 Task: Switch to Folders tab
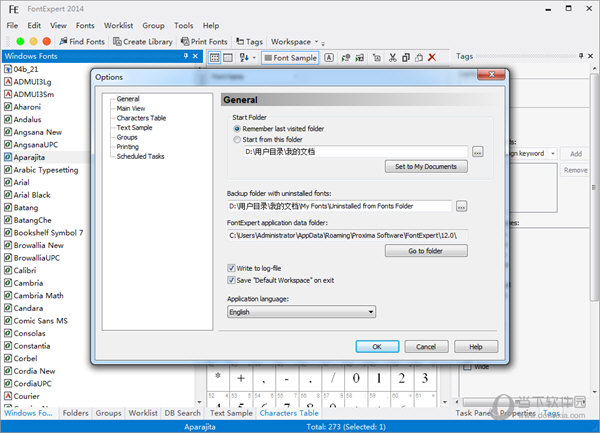pyautogui.click(x=75, y=413)
